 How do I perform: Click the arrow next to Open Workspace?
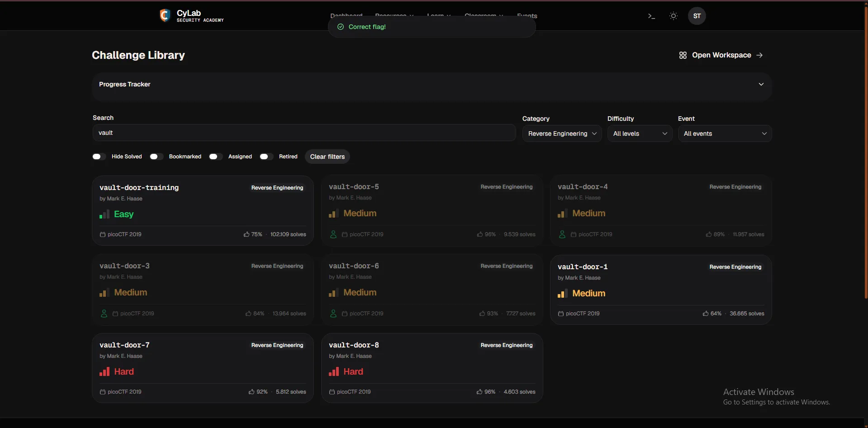[x=759, y=55]
